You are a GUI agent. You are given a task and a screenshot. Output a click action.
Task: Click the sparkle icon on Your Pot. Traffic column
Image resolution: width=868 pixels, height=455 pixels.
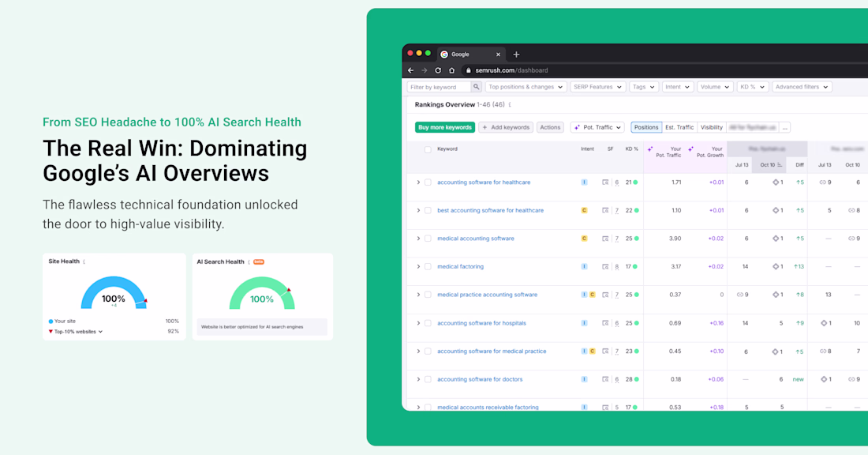(650, 149)
